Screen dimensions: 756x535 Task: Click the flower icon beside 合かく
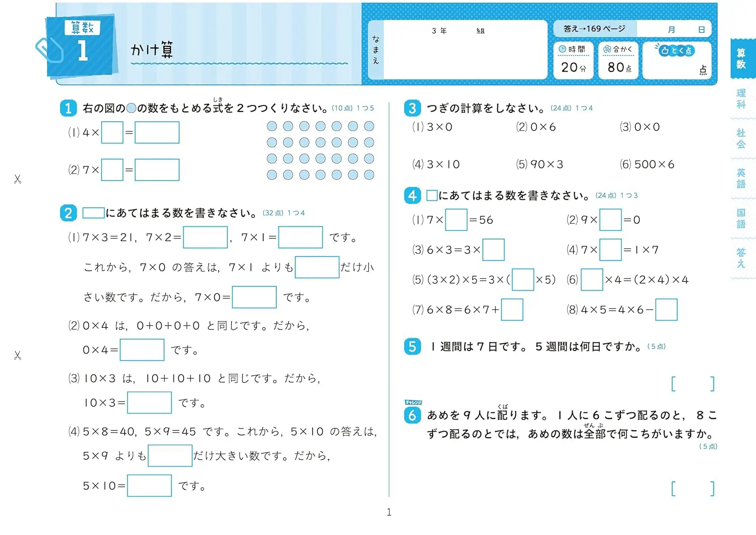[607, 49]
